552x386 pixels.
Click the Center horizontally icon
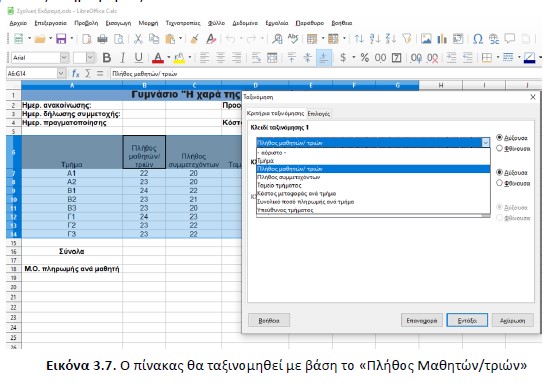tap(220, 57)
